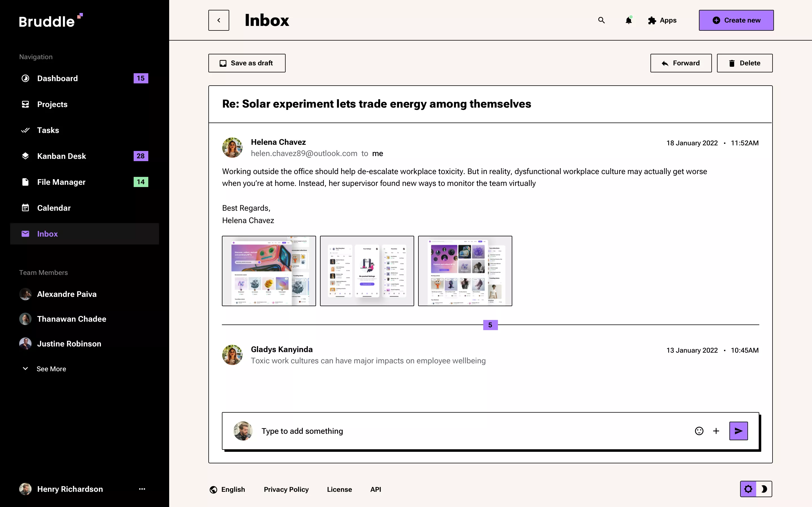
Task: Open the search magnifier icon
Action: [601, 20]
